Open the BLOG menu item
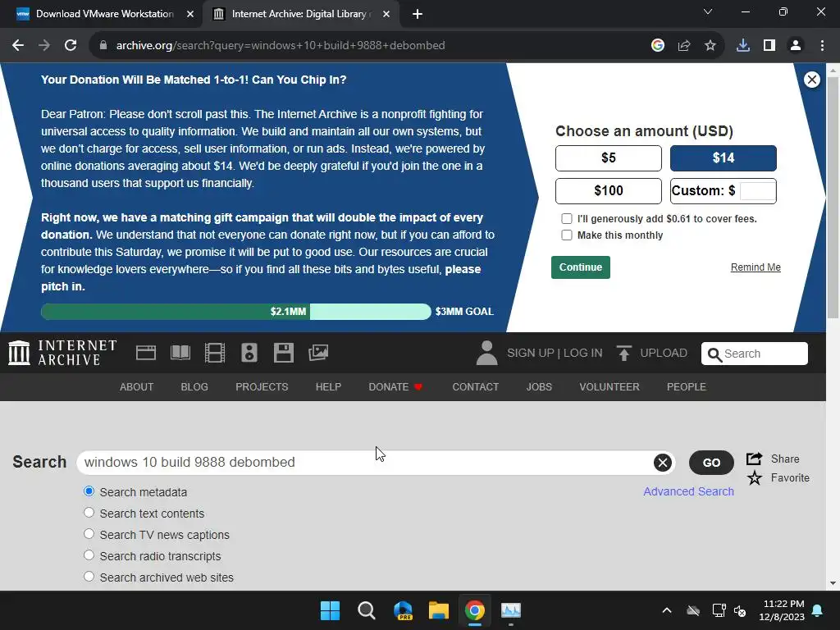 [194, 387]
